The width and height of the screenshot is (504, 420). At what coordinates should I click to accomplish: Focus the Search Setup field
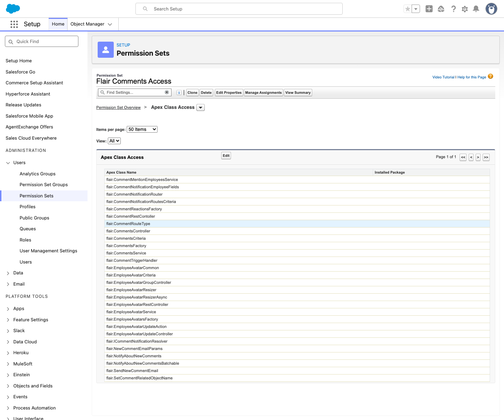pos(239,9)
